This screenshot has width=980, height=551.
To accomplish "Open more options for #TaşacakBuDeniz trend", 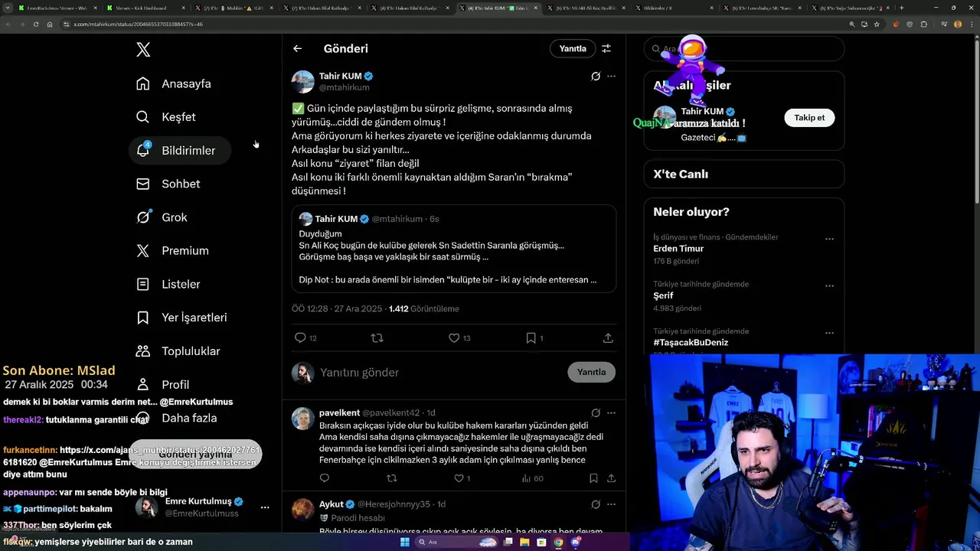I will [x=829, y=333].
